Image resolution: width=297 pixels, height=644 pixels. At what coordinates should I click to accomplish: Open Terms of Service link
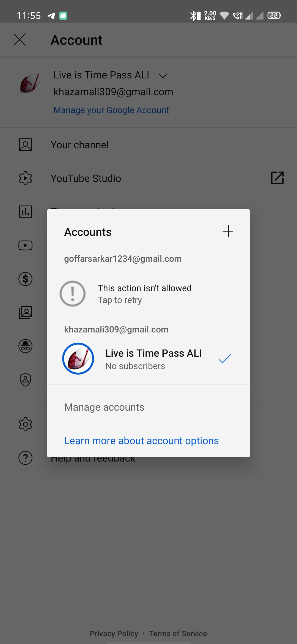[x=178, y=634]
